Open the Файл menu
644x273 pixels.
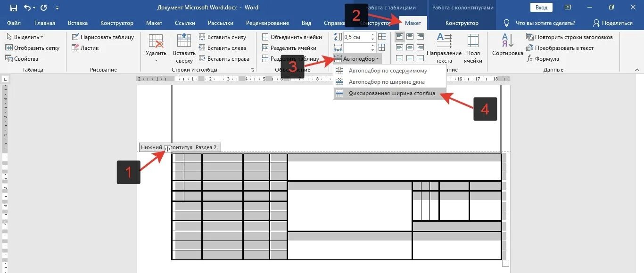(x=14, y=23)
